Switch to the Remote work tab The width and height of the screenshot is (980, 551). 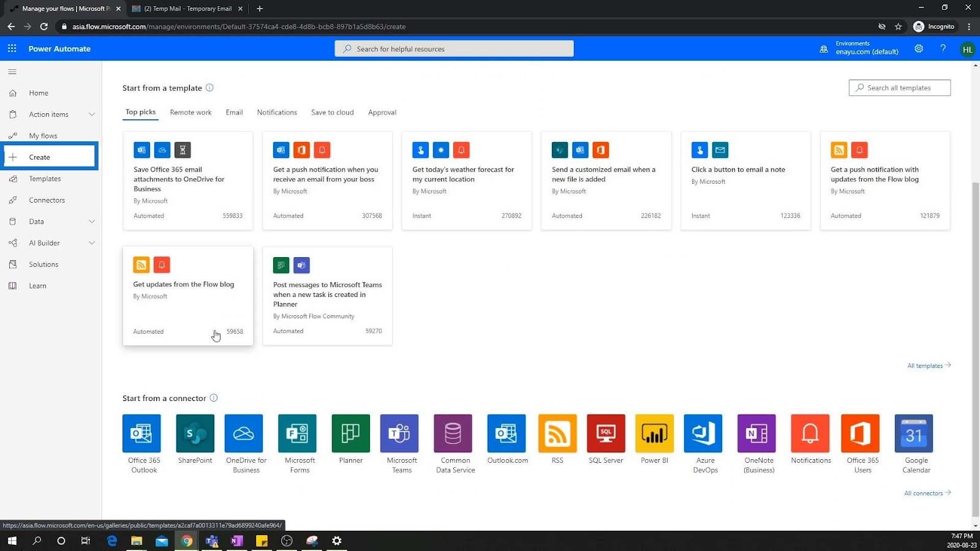[x=190, y=112]
